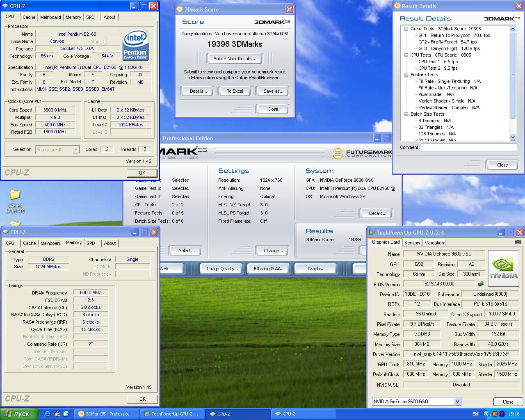Select GT2 - Firefly Forest result
This screenshot has height=420, width=525.
coord(447,42)
